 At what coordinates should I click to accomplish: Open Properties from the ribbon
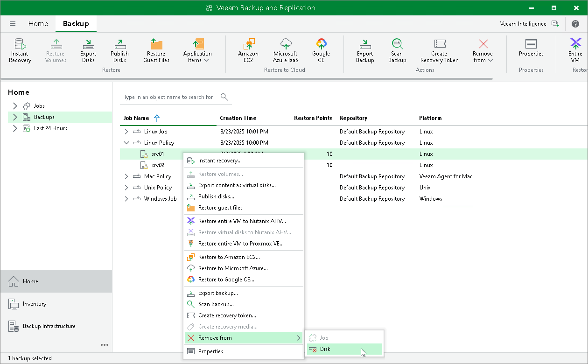(x=531, y=47)
